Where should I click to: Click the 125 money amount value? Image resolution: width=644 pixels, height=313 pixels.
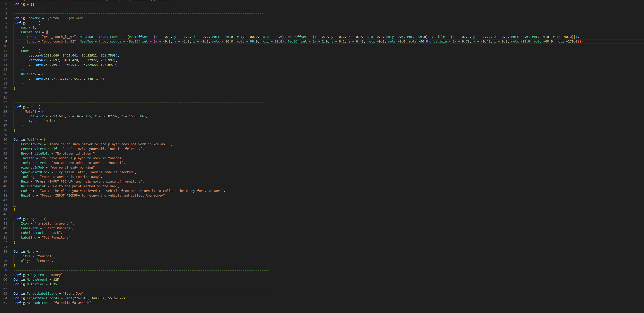point(56,280)
